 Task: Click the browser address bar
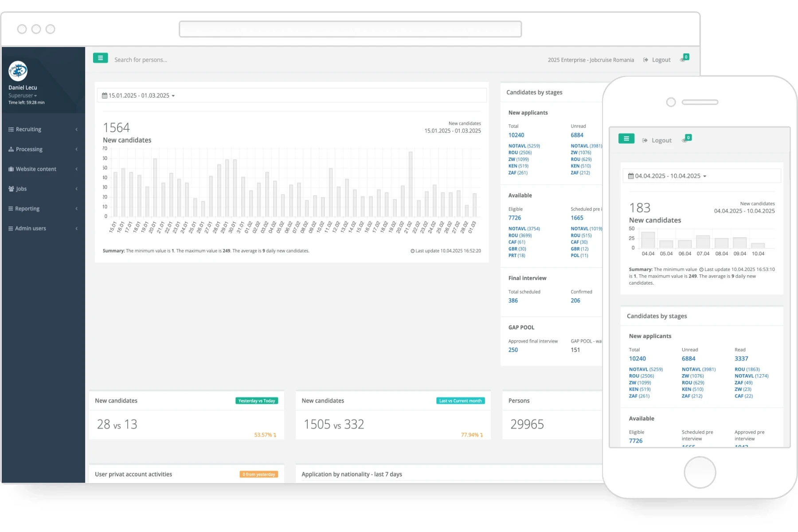pos(350,29)
